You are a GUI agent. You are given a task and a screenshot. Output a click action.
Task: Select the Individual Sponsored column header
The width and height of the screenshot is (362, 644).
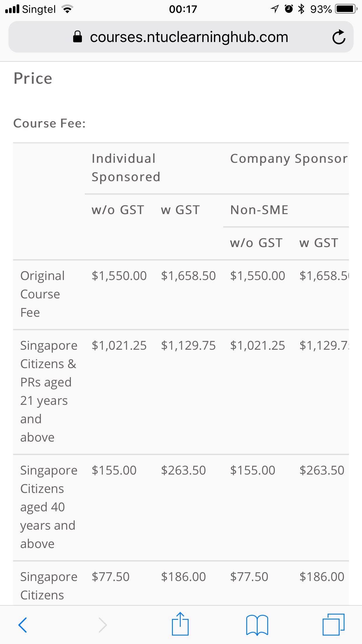[126, 168]
